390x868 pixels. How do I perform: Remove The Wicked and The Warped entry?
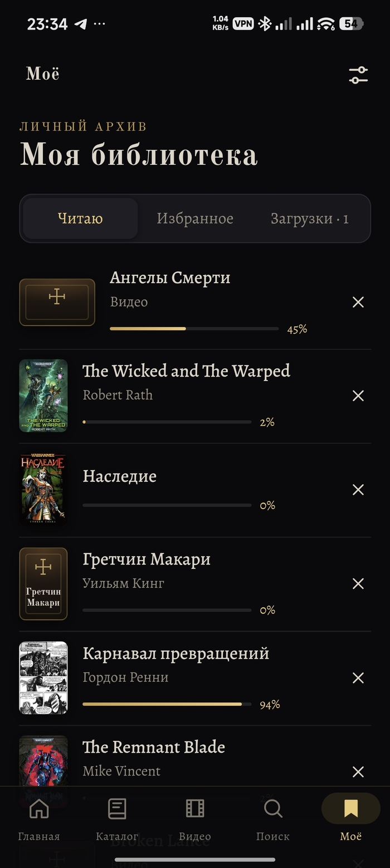[358, 396]
